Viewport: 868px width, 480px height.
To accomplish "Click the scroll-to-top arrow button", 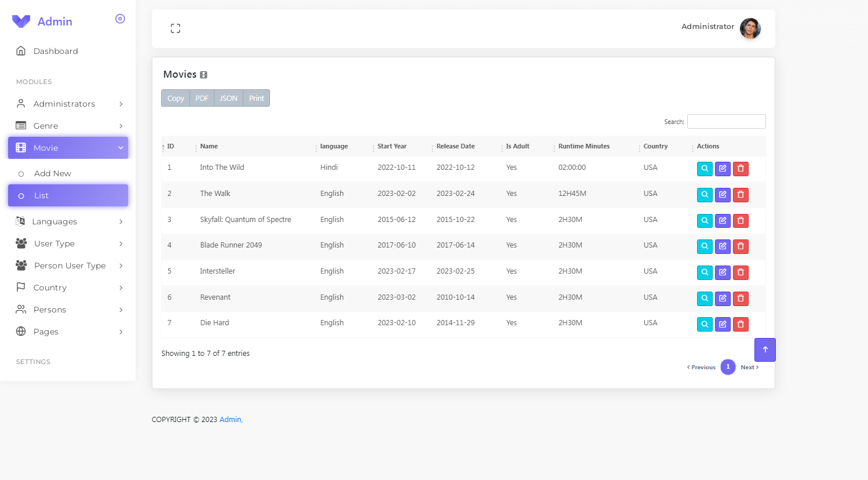I will tap(765, 350).
